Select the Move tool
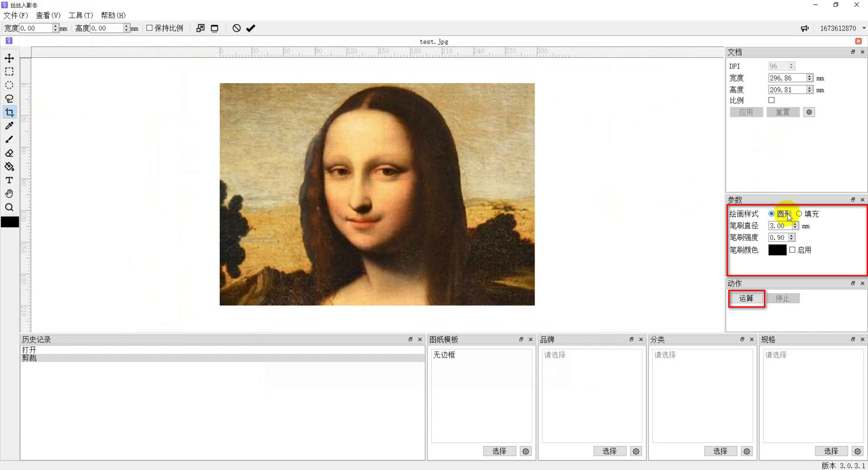This screenshot has width=868, height=470. point(9,58)
